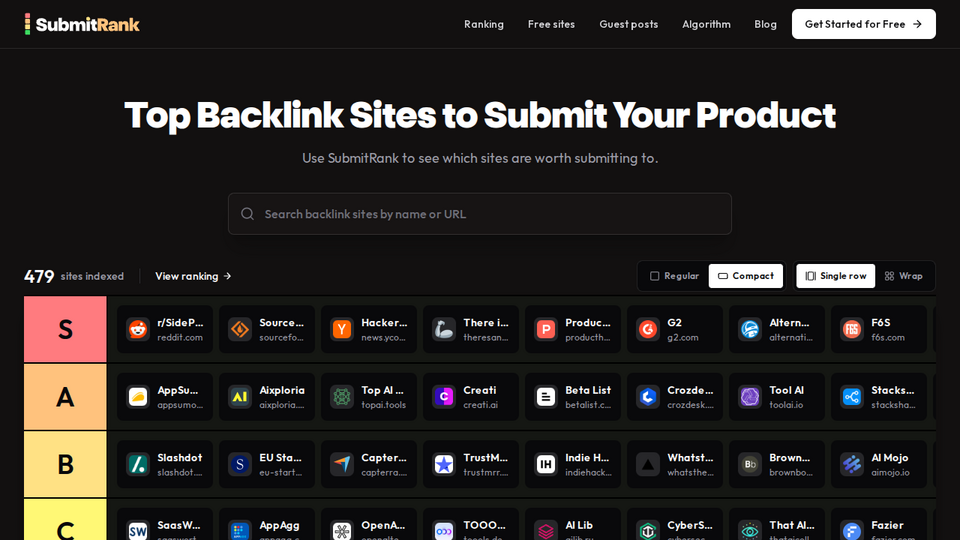The width and height of the screenshot is (960, 540).
Task: Open the Algorithm nav link
Action: (x=707, y=24)
